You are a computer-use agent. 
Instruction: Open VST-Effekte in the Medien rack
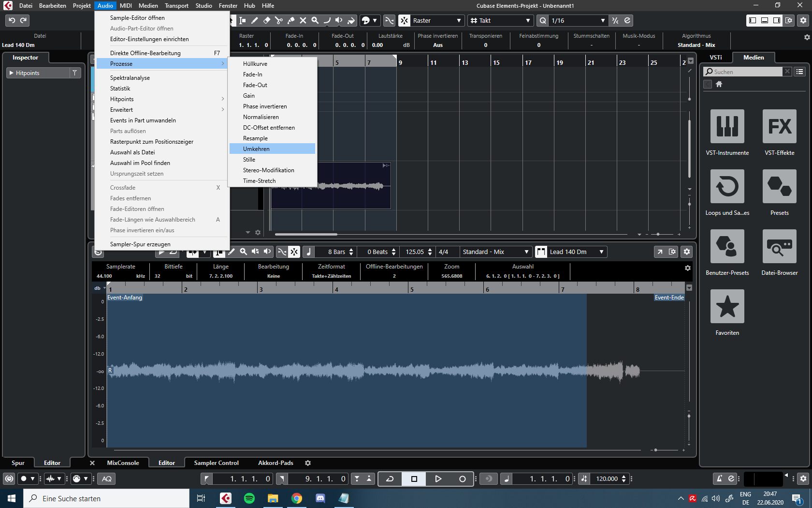point(780,133)
